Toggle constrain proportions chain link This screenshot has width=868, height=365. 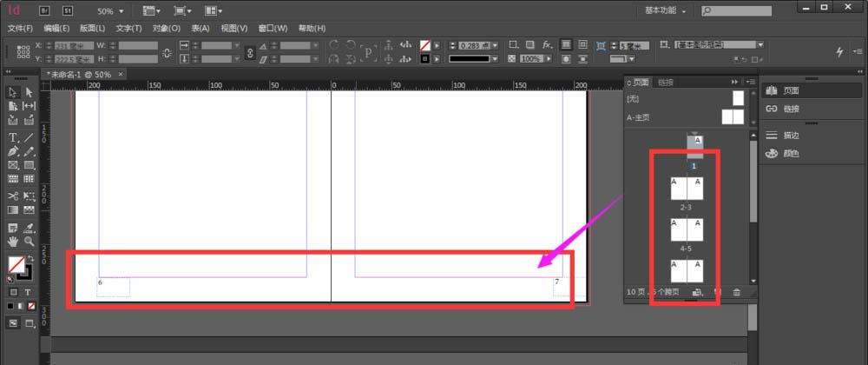click(250, 53)
